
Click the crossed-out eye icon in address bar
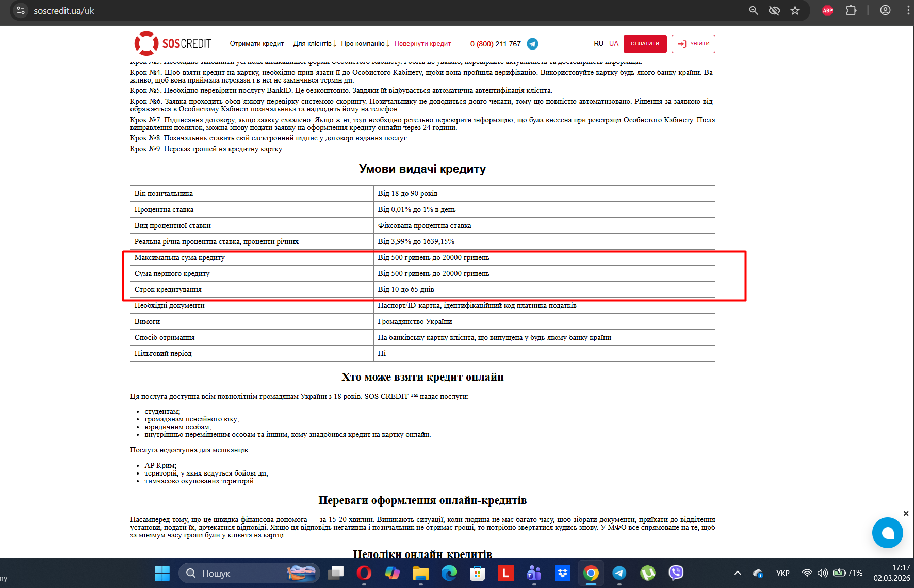pyautogui.click(x=774, y=10)
